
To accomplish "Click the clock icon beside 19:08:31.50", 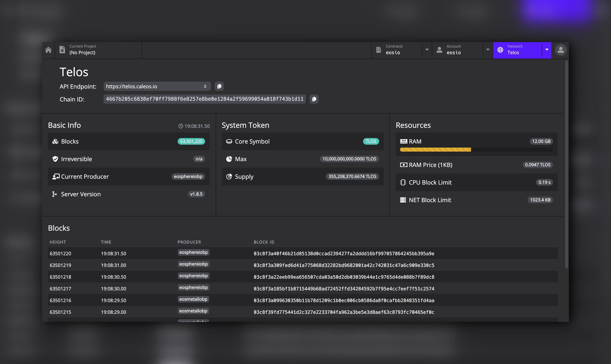I will coord(181,126).
